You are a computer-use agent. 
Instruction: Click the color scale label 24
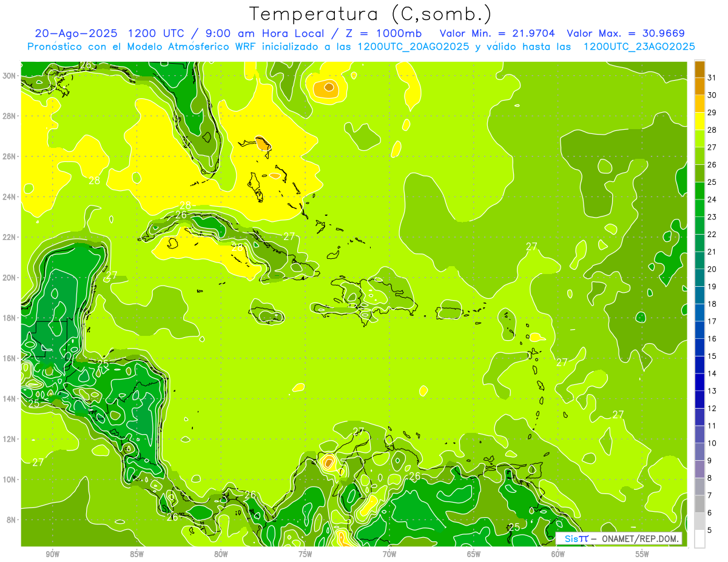pos(712,199)
